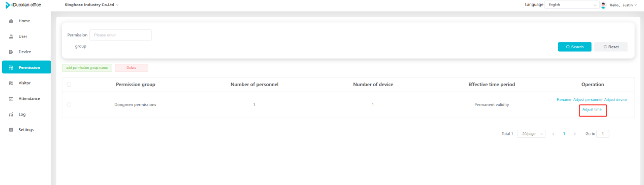Check the Dongmen permissions row checkbox
Screen dimensions: 644x185
coord(69,104)
